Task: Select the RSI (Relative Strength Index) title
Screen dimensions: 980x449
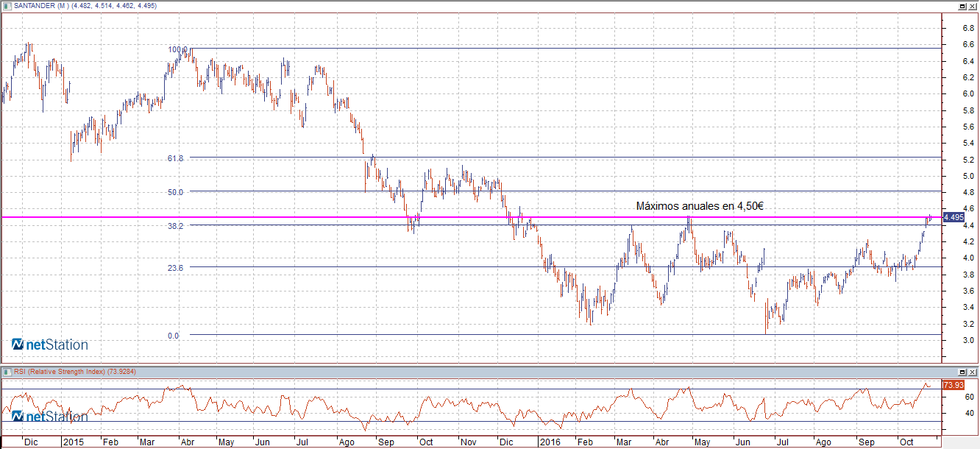Action: pos(60,372)
